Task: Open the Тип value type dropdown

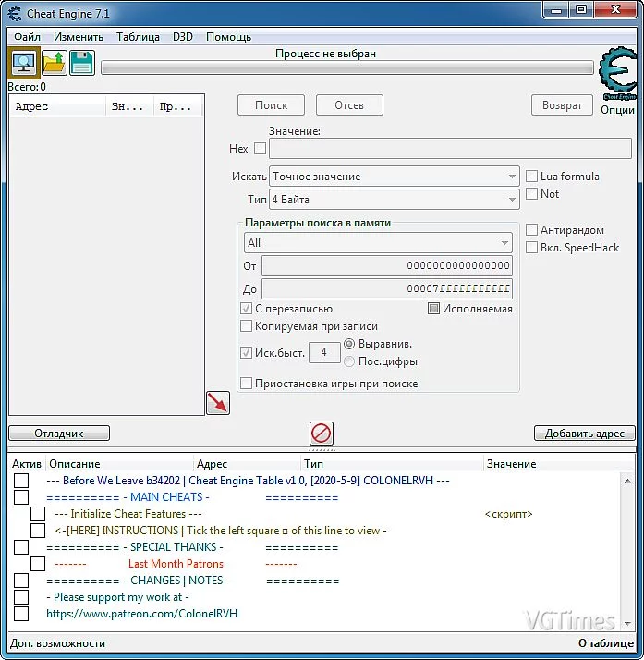Action: click(395, 199)
